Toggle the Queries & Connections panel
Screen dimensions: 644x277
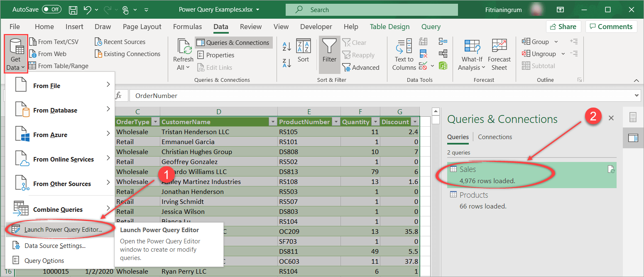(233, 42)
